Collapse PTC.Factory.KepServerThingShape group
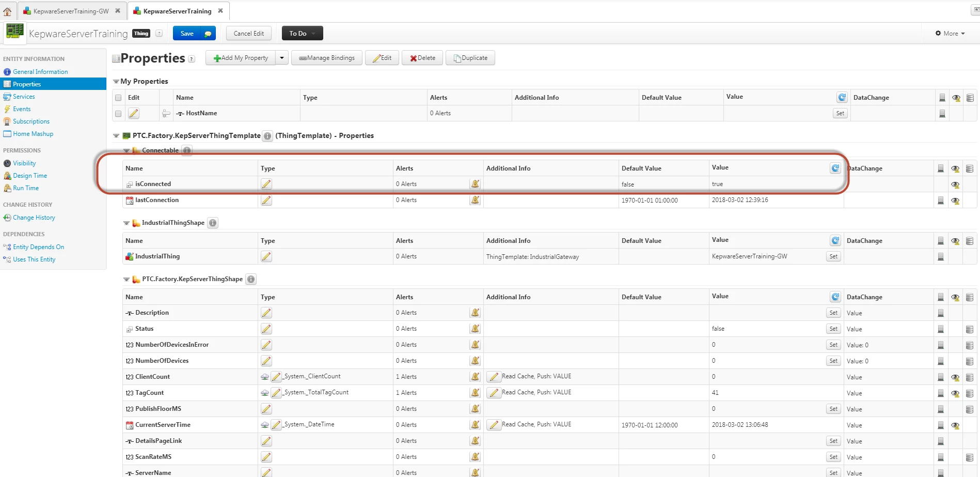The image size is (980, 477). click(127, 280)
